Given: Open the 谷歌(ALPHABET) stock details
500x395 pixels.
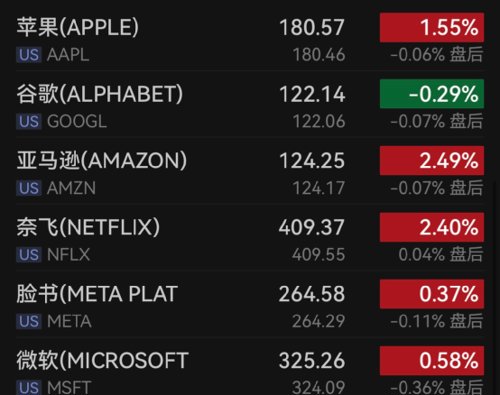Looking at the screenshot, I should point(250,104).
